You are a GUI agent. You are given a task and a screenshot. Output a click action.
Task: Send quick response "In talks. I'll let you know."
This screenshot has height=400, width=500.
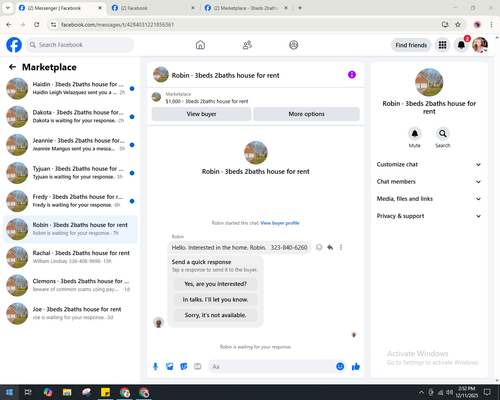pyautogui.click(x=215, y=300)
